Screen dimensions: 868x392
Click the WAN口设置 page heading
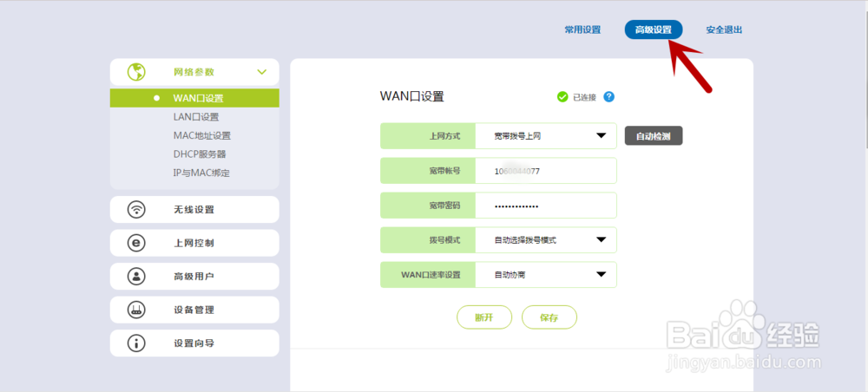tap(411, 97)
